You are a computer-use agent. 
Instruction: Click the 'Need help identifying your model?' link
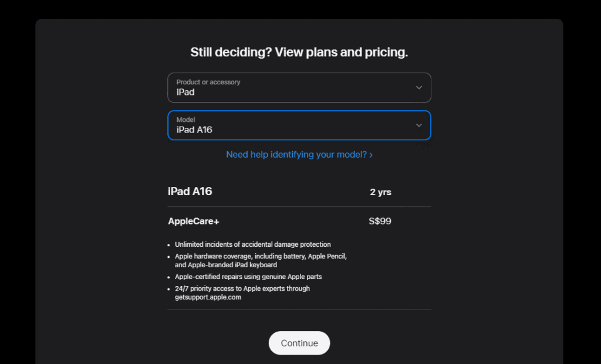pos(296,155)
